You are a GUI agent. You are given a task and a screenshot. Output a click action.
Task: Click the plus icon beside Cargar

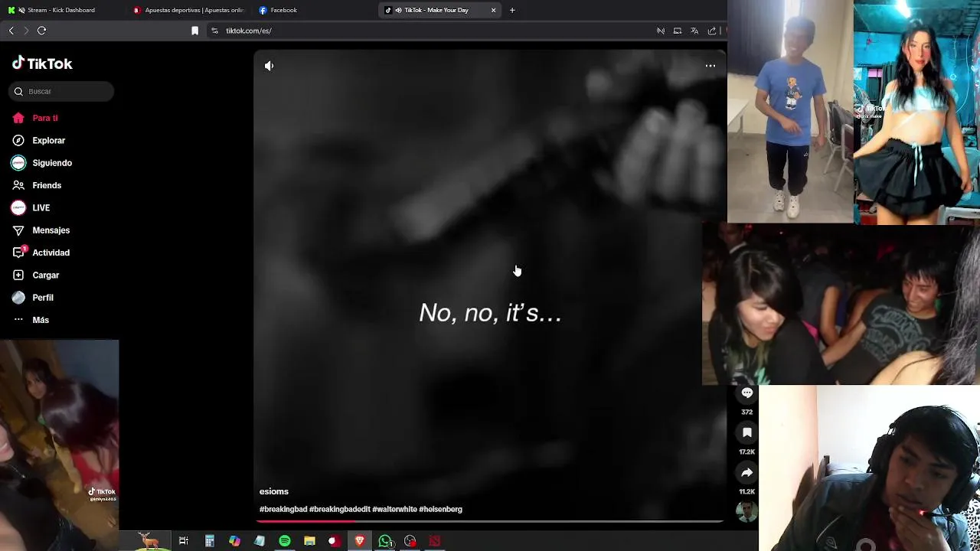[18, 275]
